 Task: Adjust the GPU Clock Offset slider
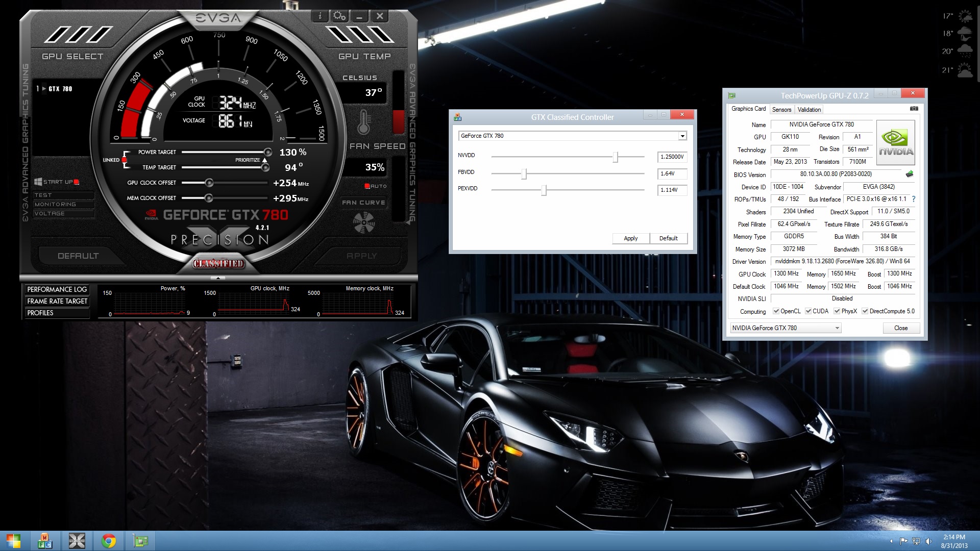click(209, 183)
